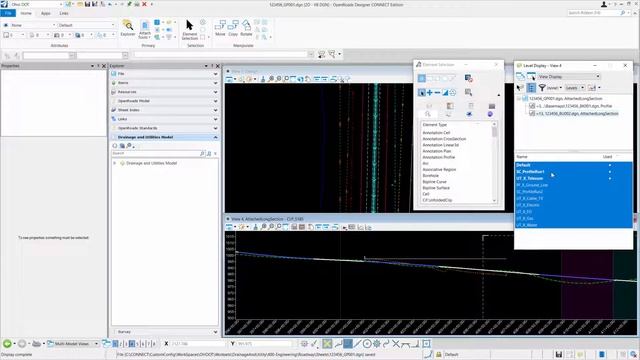Select the UT_X_Telecom level row
Viewport: 640px width, 360px height.
pyautogui.click(x=573, y=178)
